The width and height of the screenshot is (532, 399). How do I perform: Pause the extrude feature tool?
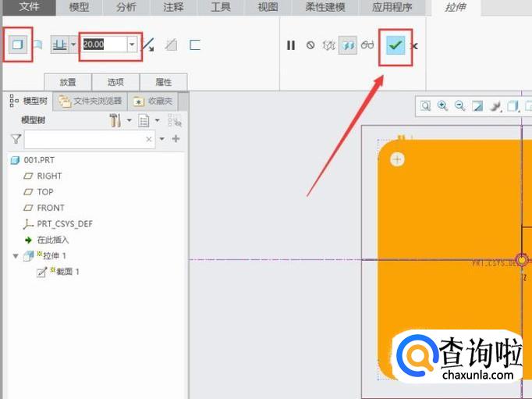coord(291,45)
